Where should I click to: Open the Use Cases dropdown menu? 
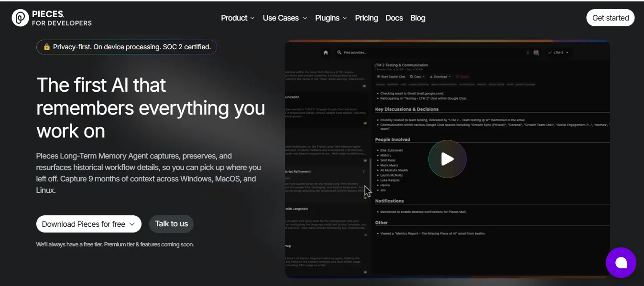284,18
